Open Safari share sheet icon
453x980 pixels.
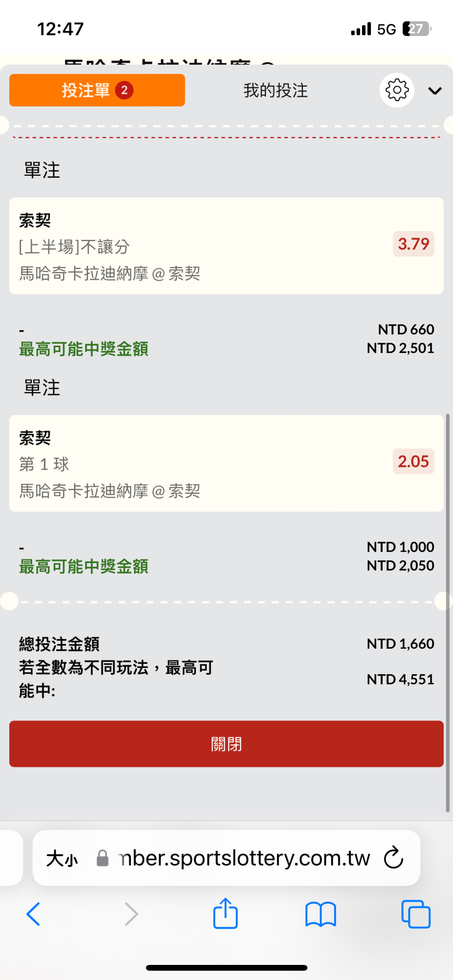[x=226, y=913]
